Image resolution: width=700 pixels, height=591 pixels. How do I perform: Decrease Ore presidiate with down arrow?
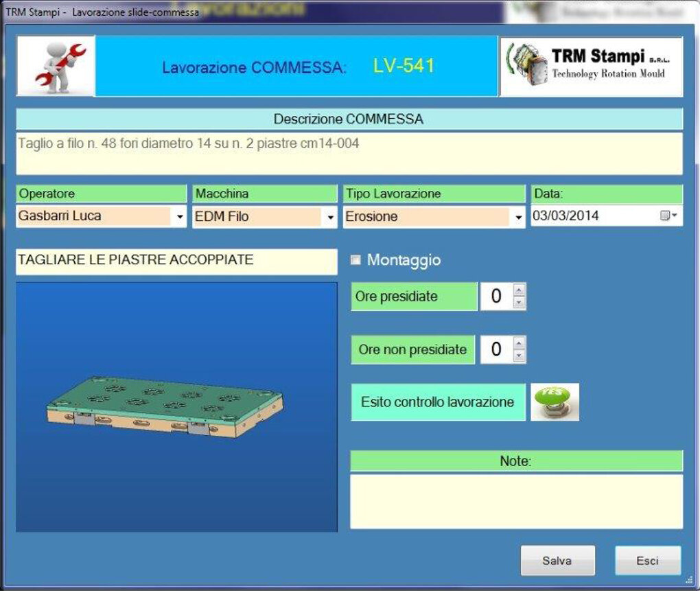[519, 303]
